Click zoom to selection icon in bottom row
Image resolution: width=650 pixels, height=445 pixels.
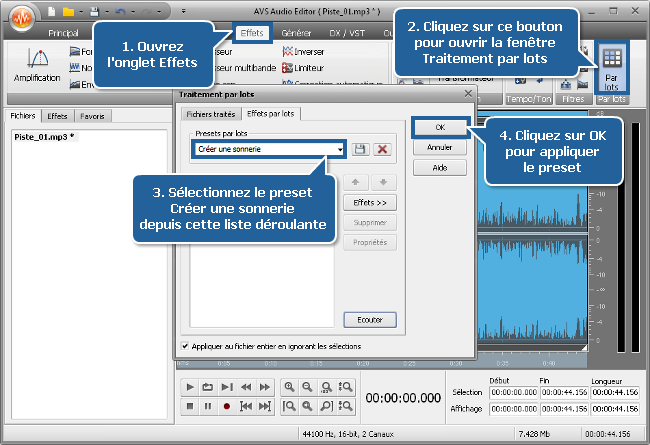click(x=307, y=406)
